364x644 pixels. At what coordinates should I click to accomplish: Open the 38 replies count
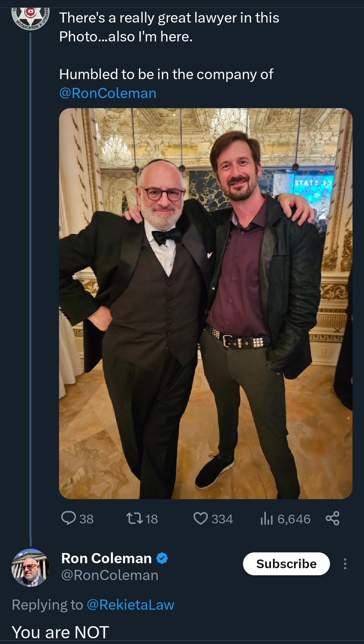tap(86, 519)
